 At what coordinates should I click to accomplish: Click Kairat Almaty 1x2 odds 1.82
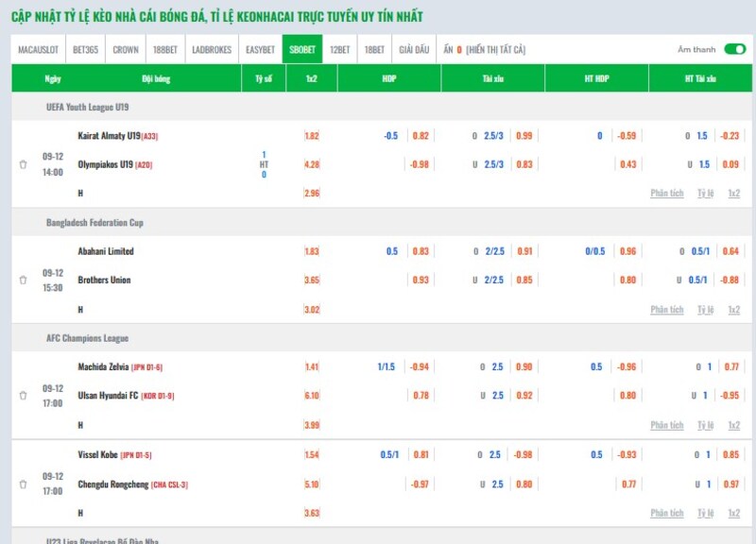(x=312, y=136)
